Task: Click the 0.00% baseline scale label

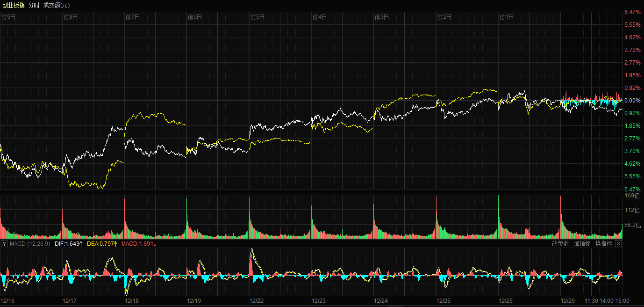Action: (632, 101)
